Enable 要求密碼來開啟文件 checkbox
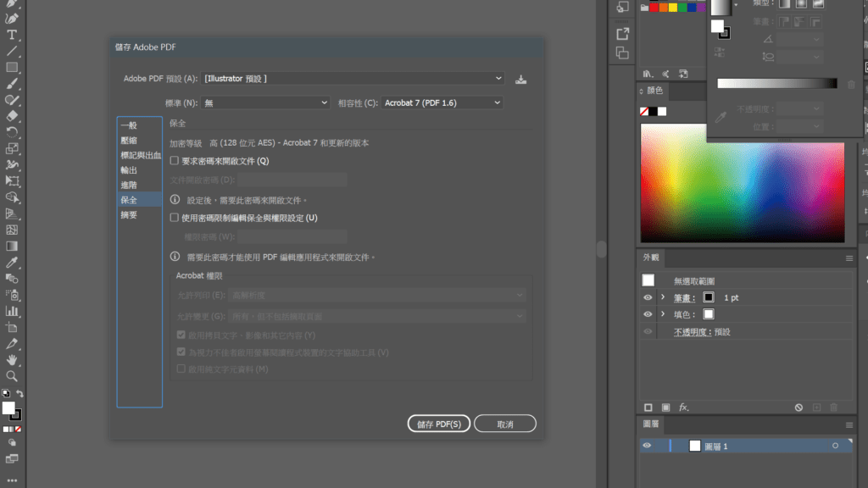 tap(175, 160)
